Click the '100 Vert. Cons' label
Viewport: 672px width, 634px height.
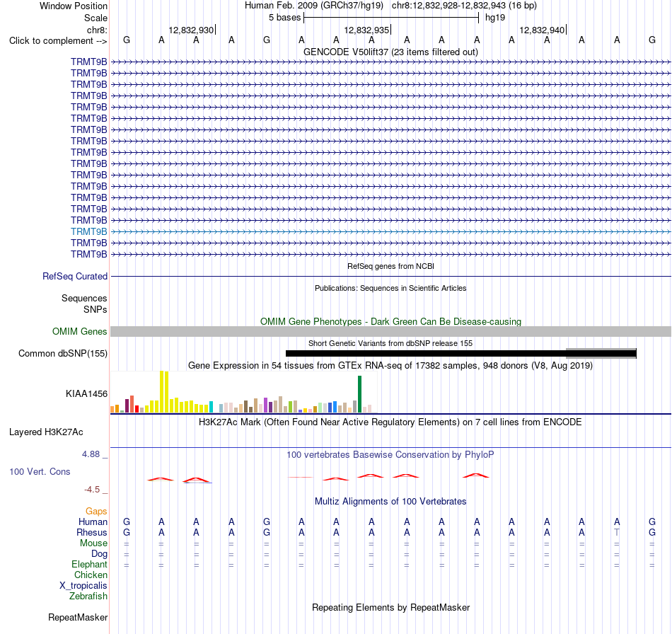point(40,471)
